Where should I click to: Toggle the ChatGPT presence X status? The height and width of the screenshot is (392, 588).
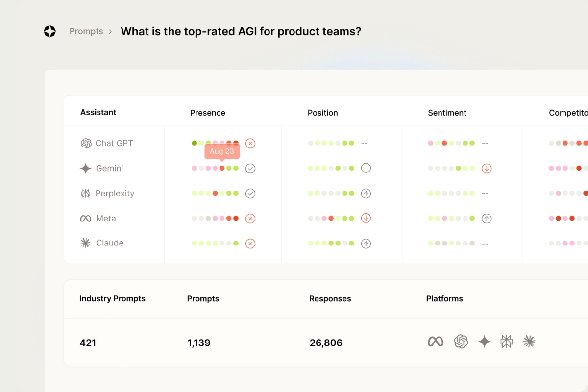pyautogui.click(x=250, y=144)
